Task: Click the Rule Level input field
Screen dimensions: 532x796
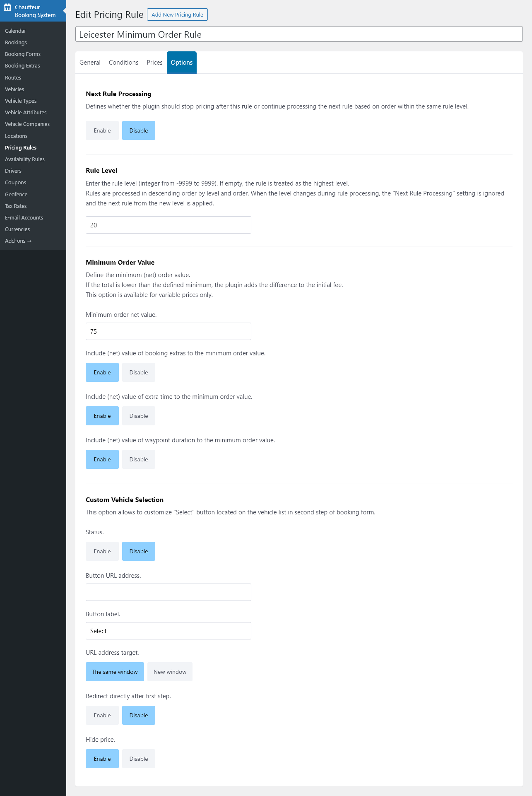Action: coord(168,225)
